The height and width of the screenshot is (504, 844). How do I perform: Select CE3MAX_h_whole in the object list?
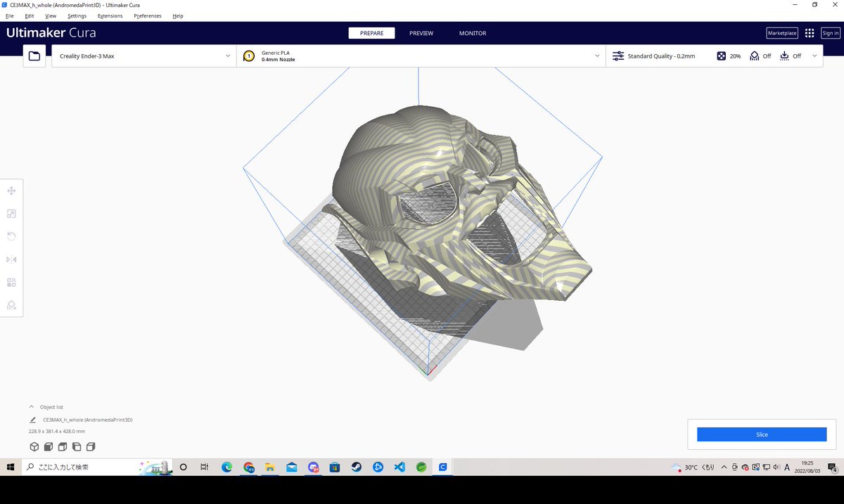coord(87,420)
